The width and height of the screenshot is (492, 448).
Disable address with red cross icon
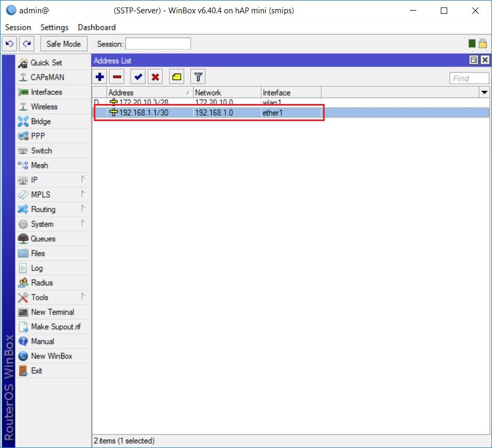(155, 77)
